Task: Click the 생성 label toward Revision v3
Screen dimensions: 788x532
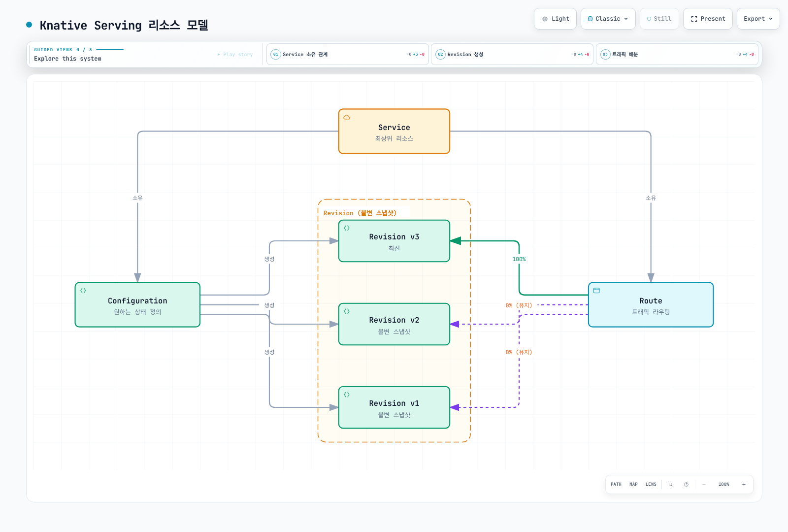Action: click(x=269, y=259)
